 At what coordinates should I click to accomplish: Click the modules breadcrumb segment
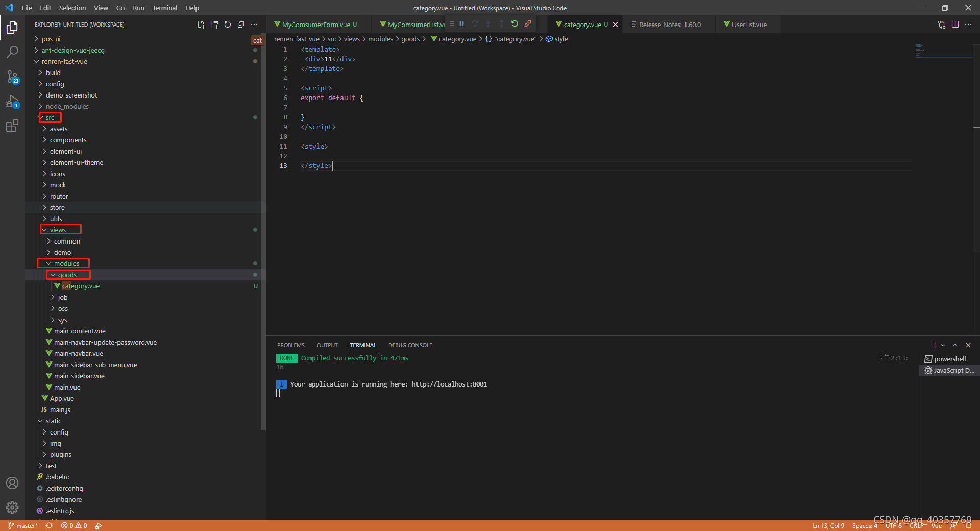(381, 39)
